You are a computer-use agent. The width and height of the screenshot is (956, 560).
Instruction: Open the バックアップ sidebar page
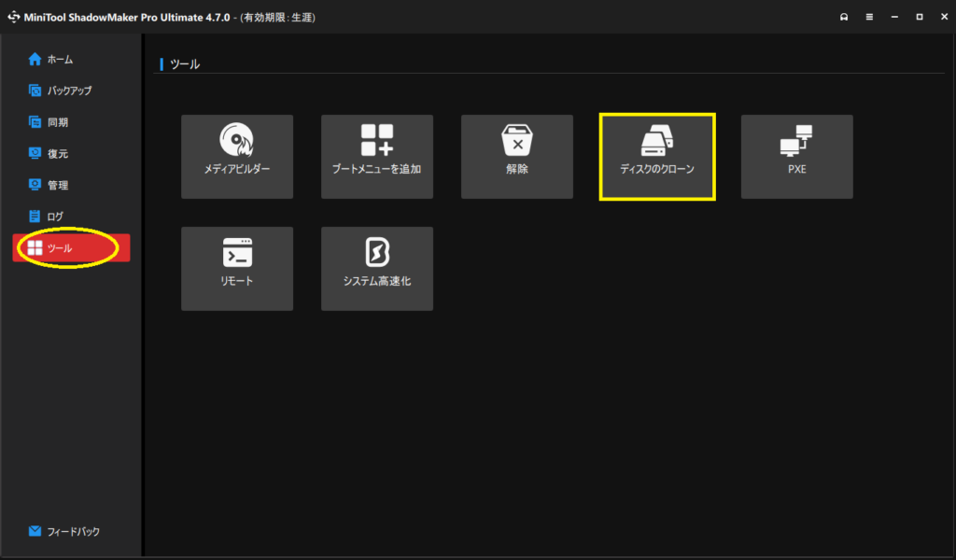tap(71, 91)
